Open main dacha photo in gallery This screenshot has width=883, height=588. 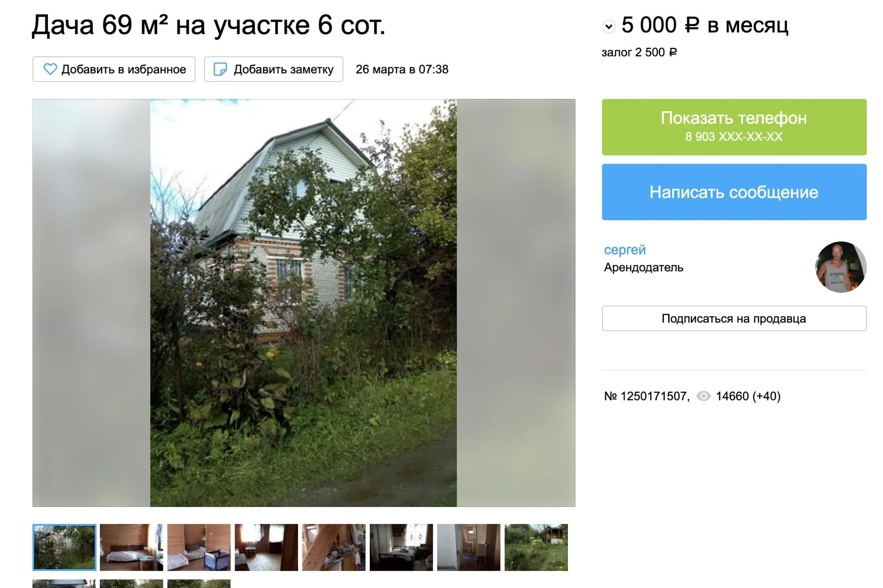(x=304, y=303)
